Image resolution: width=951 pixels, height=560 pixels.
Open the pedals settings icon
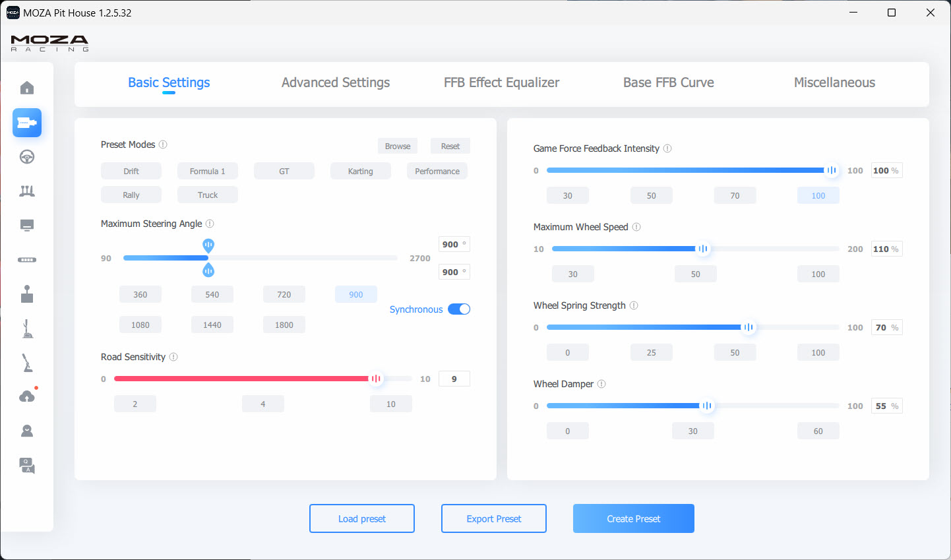point(27,191)
